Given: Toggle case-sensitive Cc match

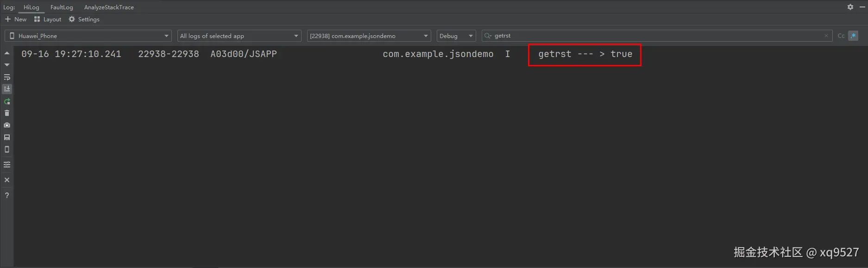Looking at the screenshot, I should (x=841, y=36).
